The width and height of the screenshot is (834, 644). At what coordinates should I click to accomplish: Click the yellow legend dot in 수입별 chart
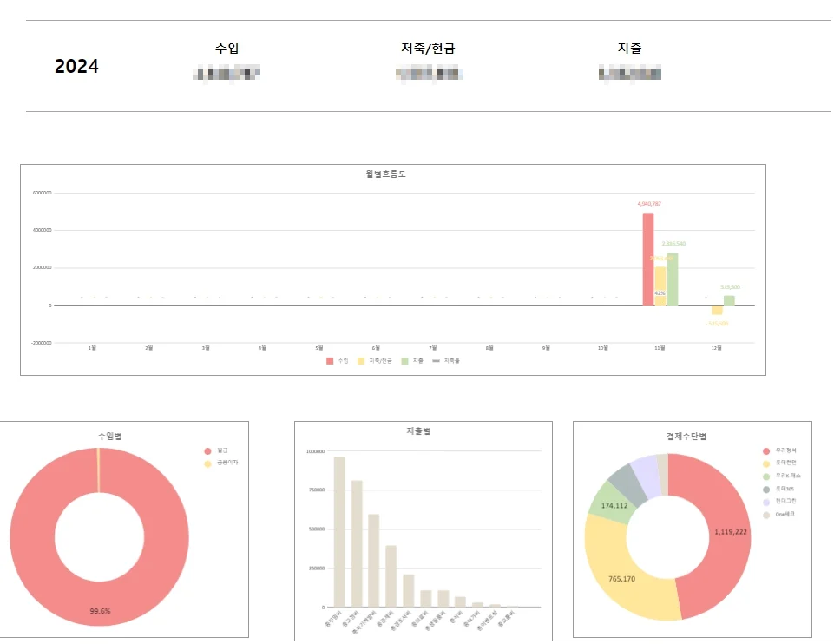coord(207,463)
